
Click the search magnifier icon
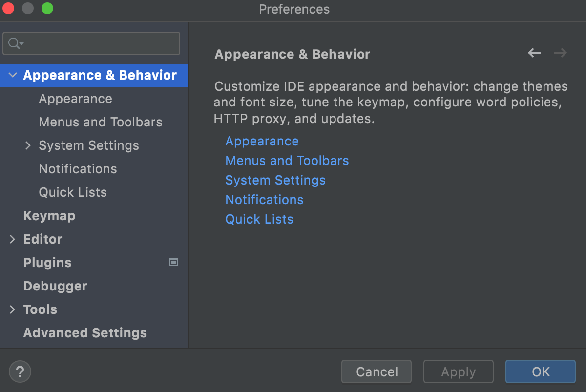click(14, 43)
